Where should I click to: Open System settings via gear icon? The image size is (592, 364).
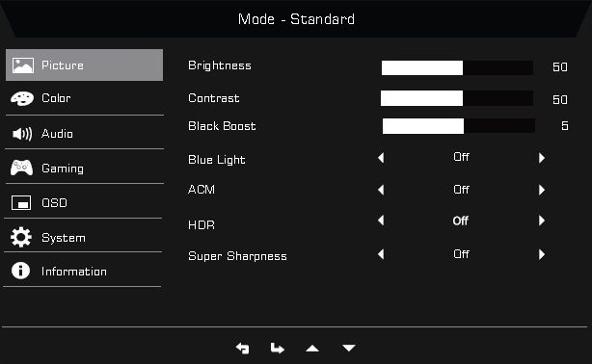pos(21,237)
